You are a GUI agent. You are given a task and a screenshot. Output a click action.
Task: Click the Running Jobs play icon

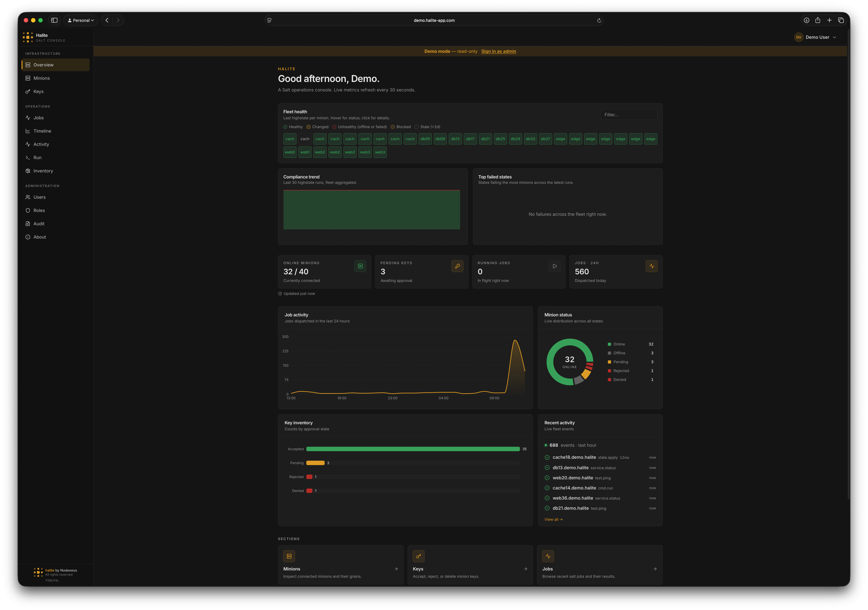(554, 266)
